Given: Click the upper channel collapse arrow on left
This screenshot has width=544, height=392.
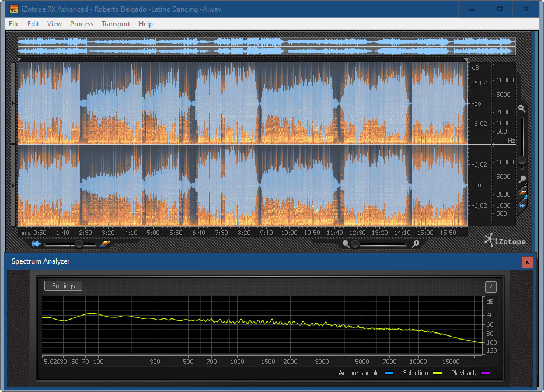Looking at the screenshot, I should (x=13, y=103).
